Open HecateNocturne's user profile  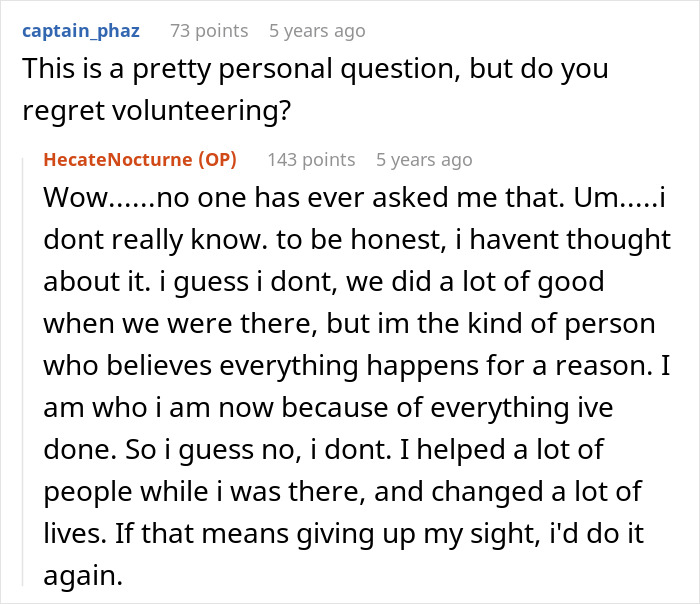point(117,160)
